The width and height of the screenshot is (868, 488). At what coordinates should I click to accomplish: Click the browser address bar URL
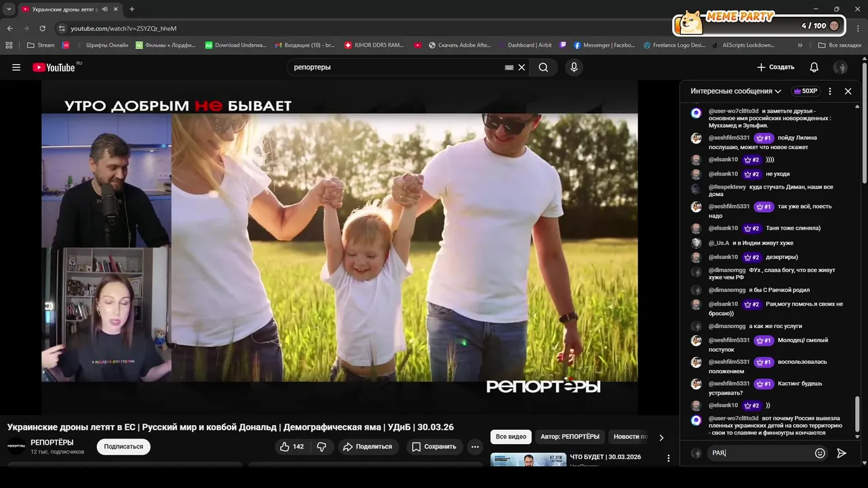123,28
